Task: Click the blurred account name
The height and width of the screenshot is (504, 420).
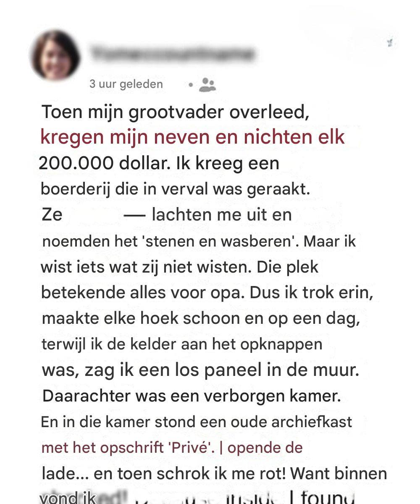Action: click(x=172, y=54)
